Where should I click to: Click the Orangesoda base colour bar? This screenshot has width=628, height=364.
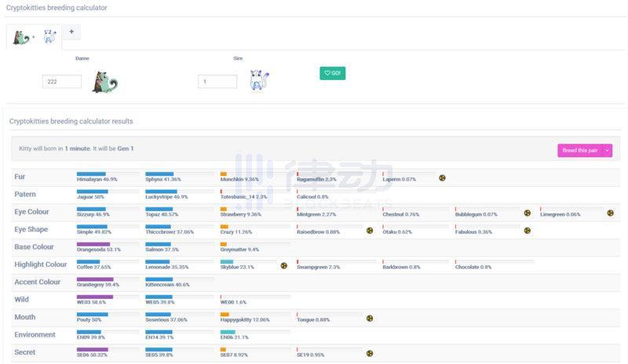[93, 244]
